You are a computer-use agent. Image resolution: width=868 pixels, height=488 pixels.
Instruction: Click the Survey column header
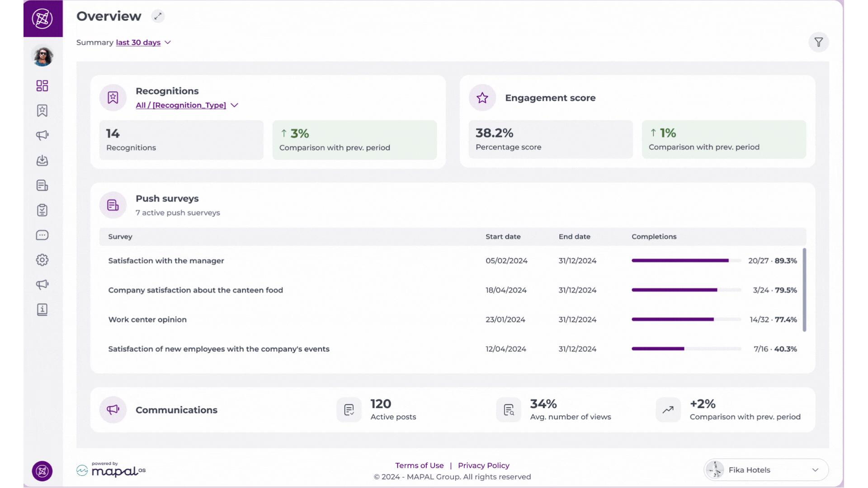click(120, 237)
